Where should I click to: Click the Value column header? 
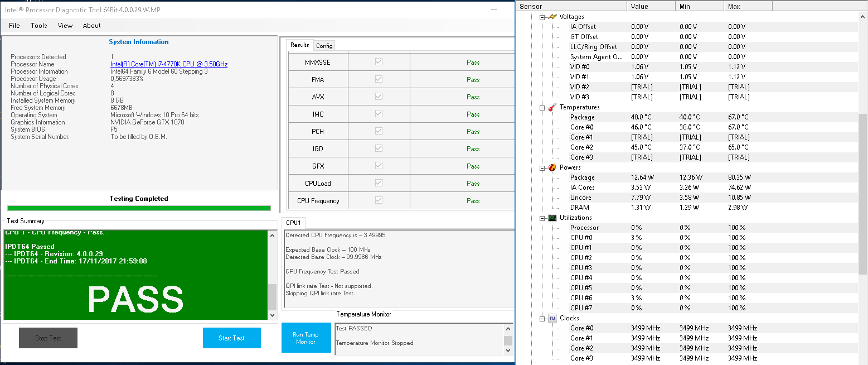coord(651,7)
